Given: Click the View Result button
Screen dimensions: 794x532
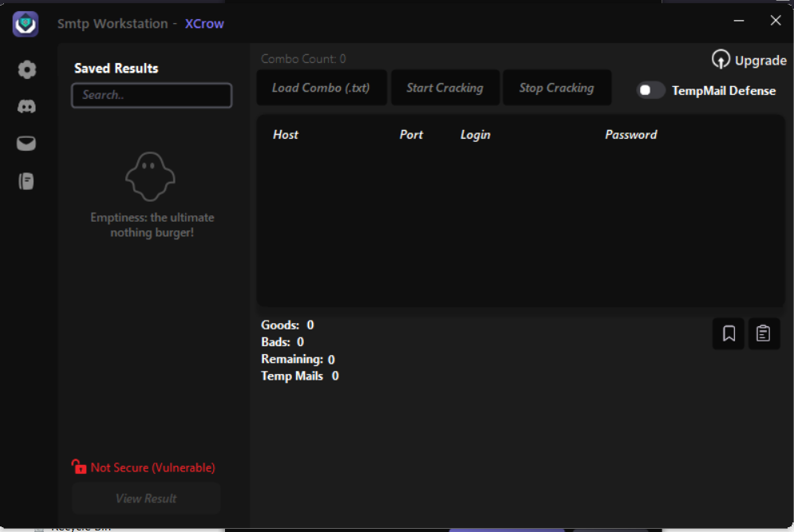Looking at the screenshot, I should 146,499.
